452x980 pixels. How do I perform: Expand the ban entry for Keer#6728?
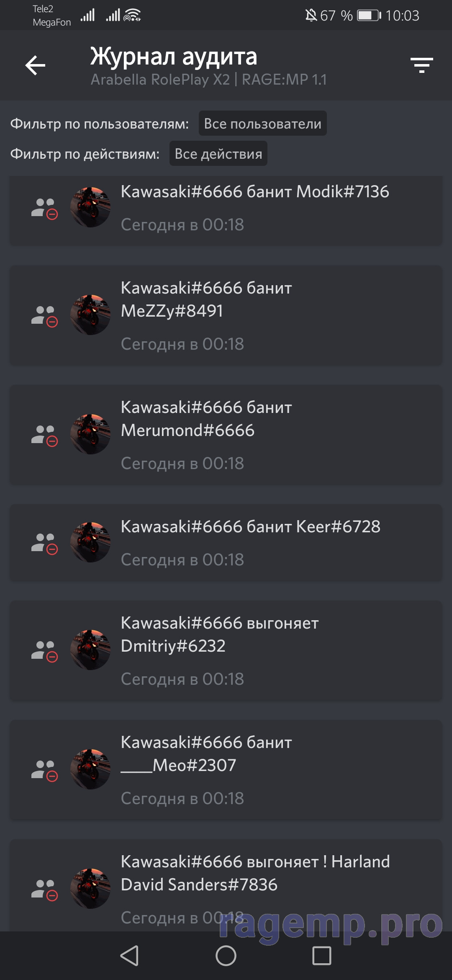tap(226, 543)
